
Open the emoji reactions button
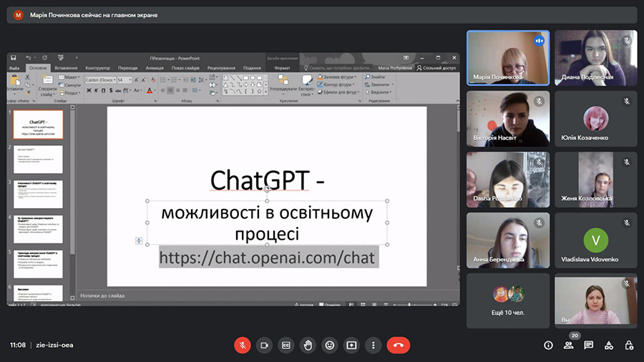click(329, 345)
